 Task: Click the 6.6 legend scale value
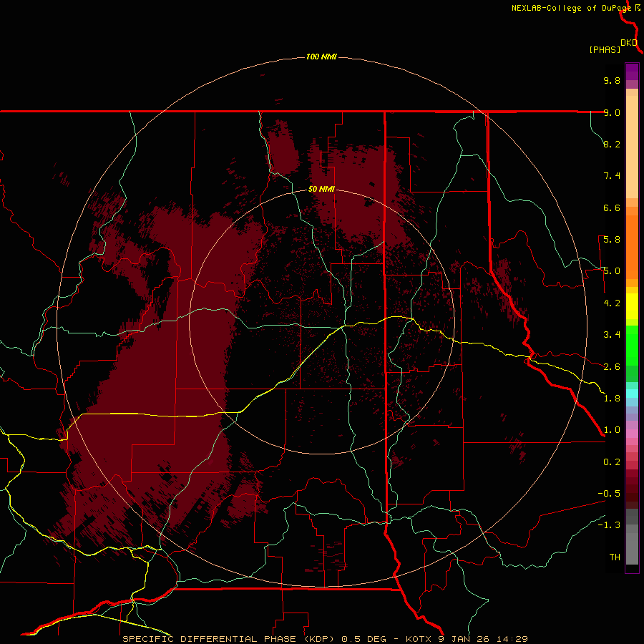(612, 208)
